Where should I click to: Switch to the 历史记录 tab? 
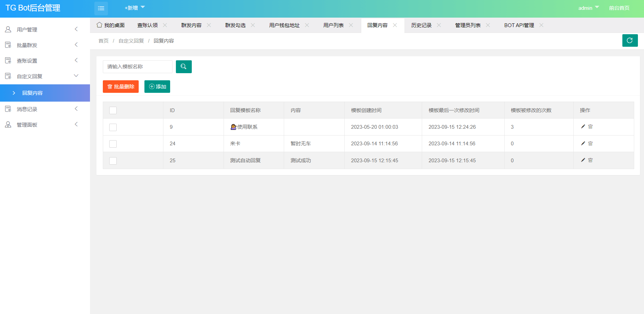pyautogui.click(x=421, y=25)
